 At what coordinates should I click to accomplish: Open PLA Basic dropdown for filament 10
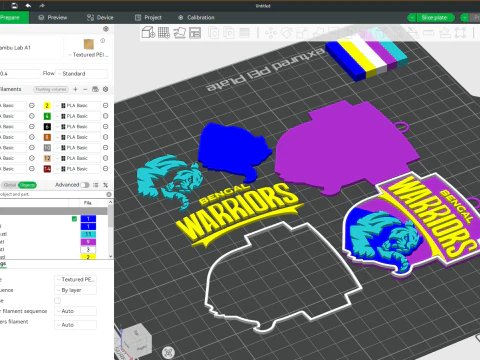click(x=77, y=148)
